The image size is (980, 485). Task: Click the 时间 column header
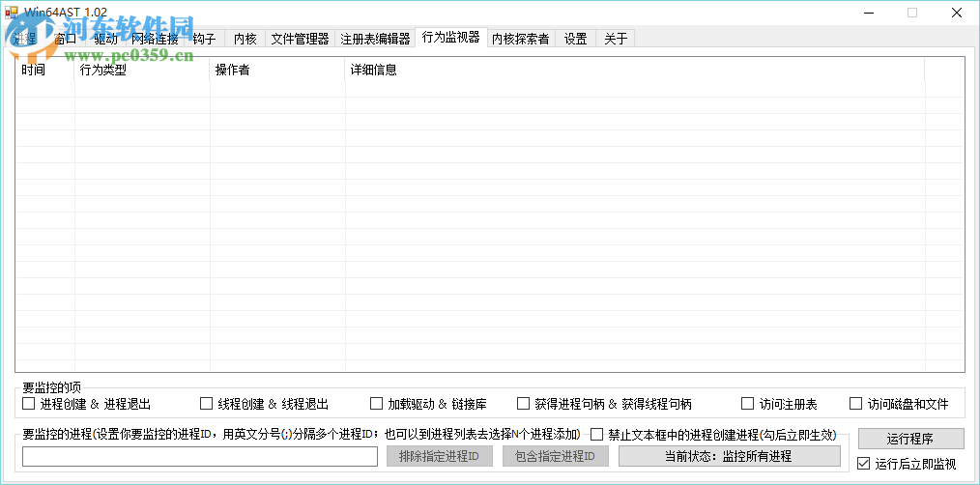(x=45, y=70)
